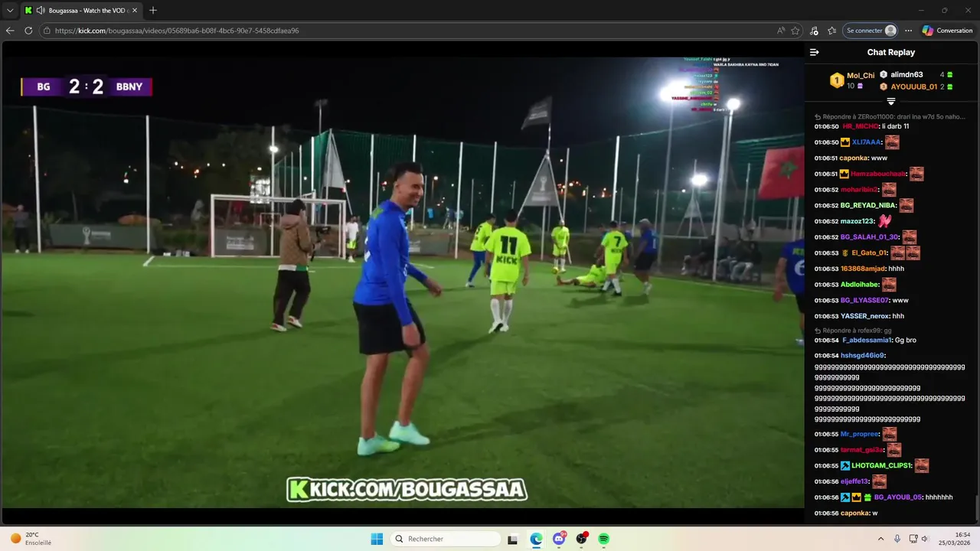Toggle read aloud icon in address bar
Screen dimensions: 980x551
click(x=780, y=31)
